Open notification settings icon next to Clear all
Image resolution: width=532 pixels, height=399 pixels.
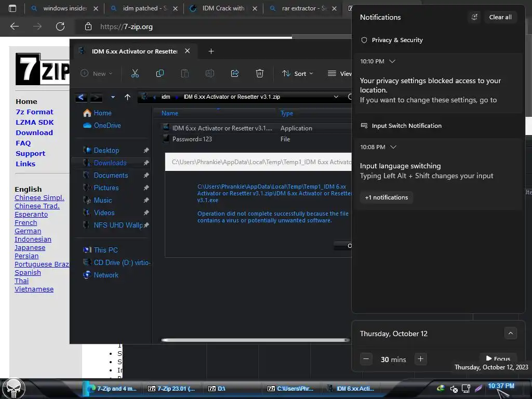[474, 17]
